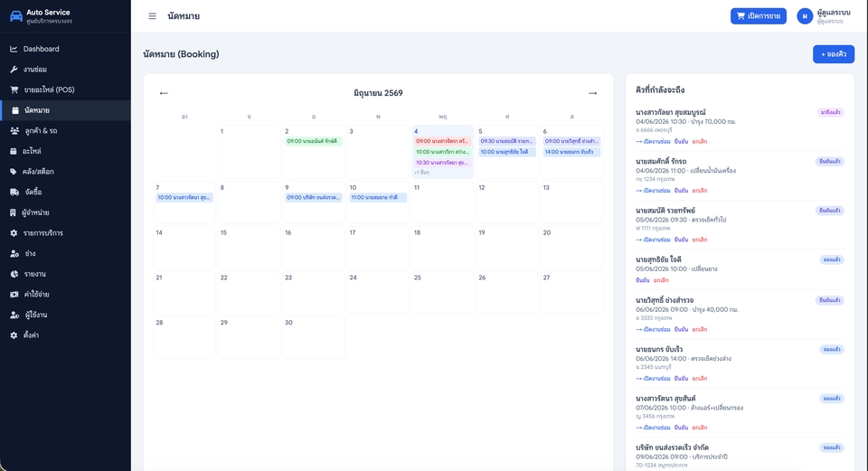The height and width of the screenshot is (471, 868).
Task: Click the มิถุนายน 2569 month title
Action: 378,93
